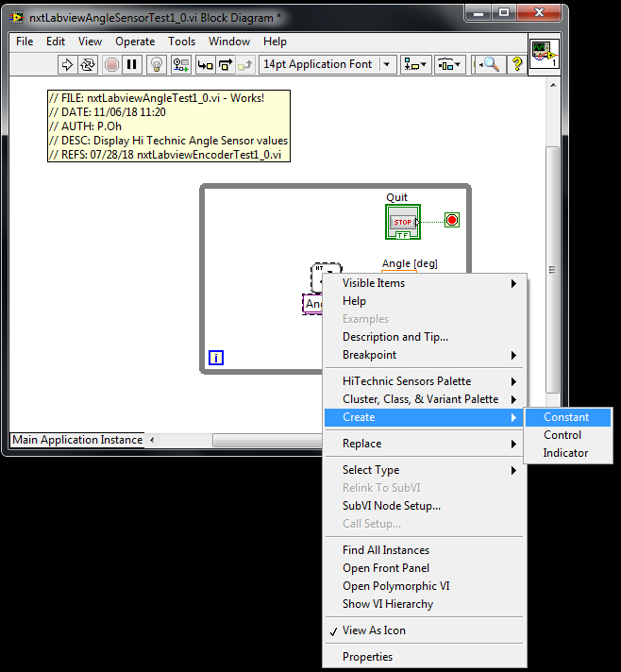
Task: Choose SubVI Node Setup...
Action: pyautogui.click(x=425, y=506)
